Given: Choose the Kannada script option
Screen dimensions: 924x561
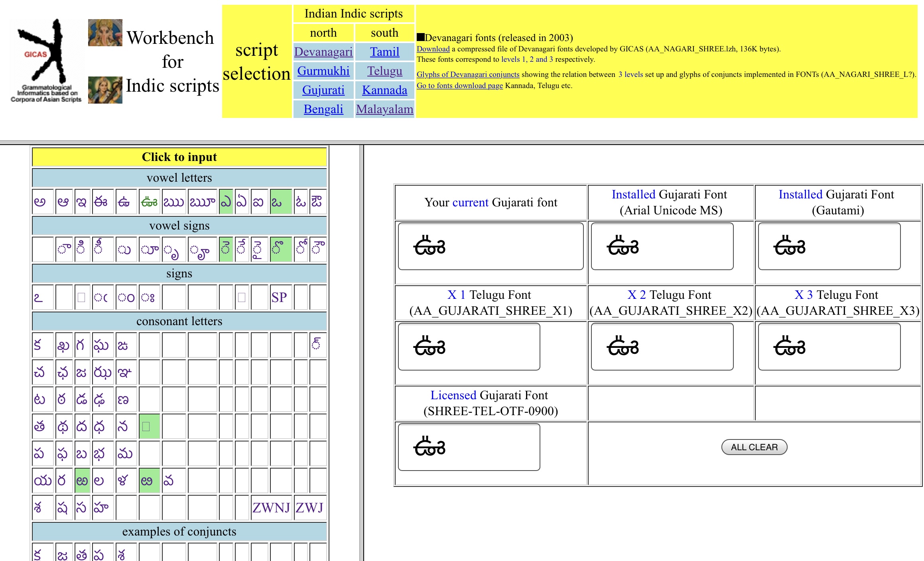Looking at the screenshot, I should [x=384, y=90].
